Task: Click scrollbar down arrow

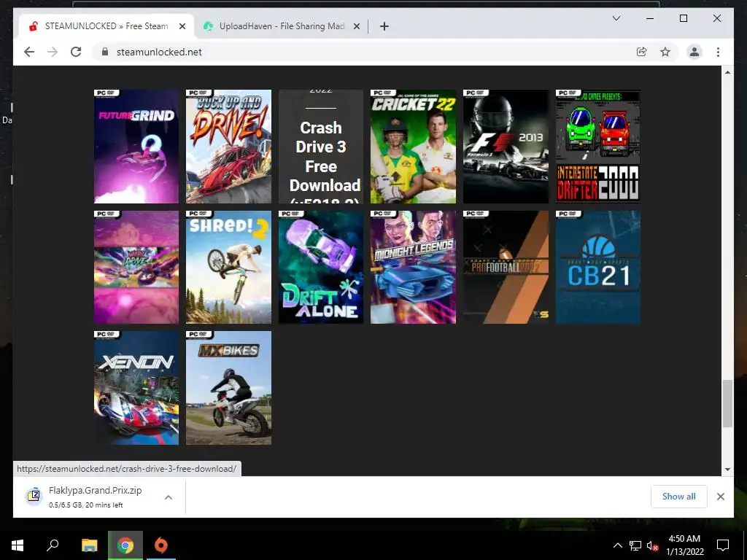Action: [727, 469]
